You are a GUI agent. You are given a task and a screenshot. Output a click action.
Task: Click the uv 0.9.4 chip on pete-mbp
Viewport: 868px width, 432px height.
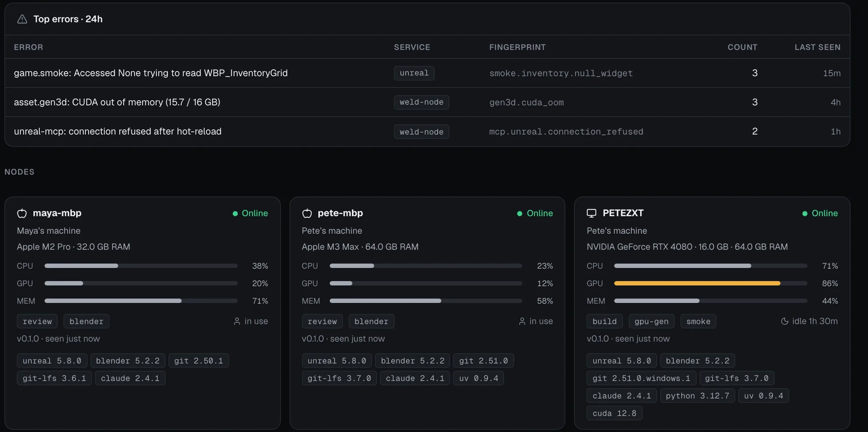coord(478,378)
